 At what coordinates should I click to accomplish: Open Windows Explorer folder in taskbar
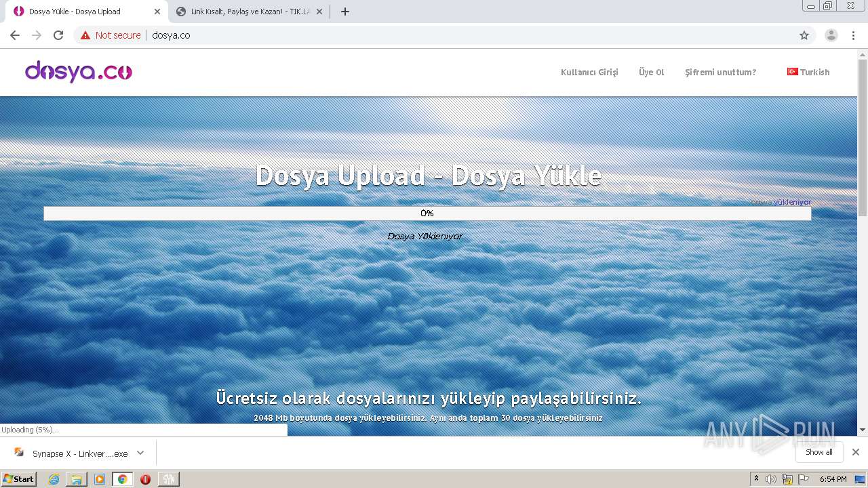[x=77, y=479]
